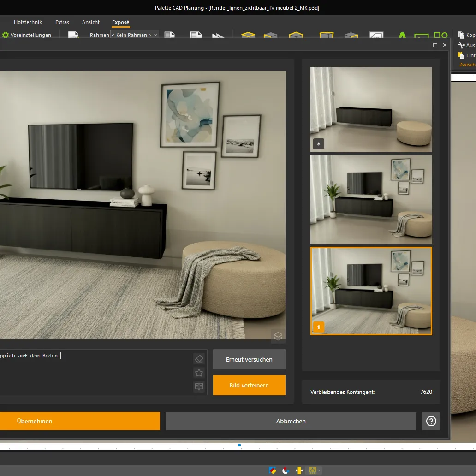This screenshot has height=476, width=476.
Task: Select the orange-outlined thumbnail with the rug
Action: click(x=371, y=291)
